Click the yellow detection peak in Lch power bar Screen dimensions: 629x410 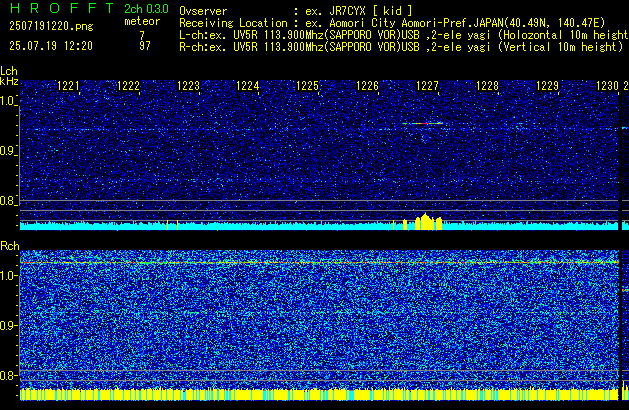(425, 221)
